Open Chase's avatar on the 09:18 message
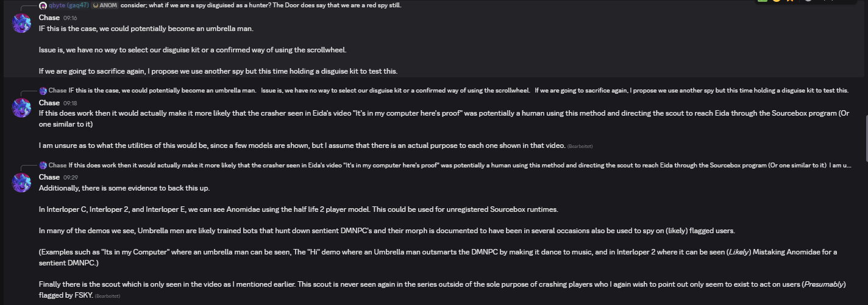 (22, 108)
